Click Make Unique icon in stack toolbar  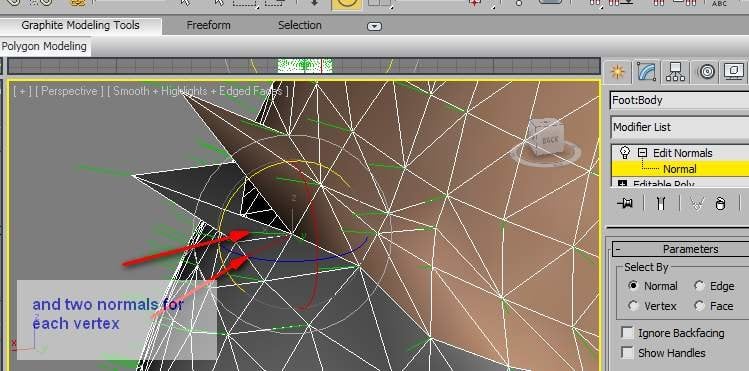tap(697, 203)
